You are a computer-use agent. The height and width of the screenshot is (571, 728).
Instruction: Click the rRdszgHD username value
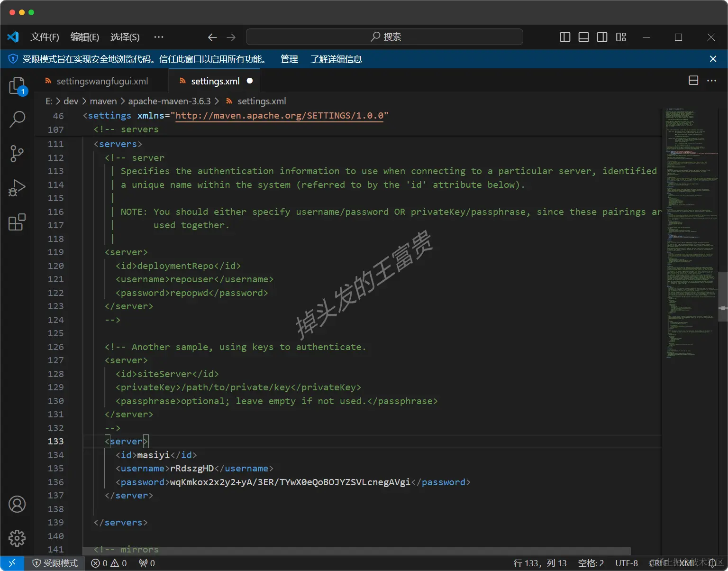pos(192,469)
